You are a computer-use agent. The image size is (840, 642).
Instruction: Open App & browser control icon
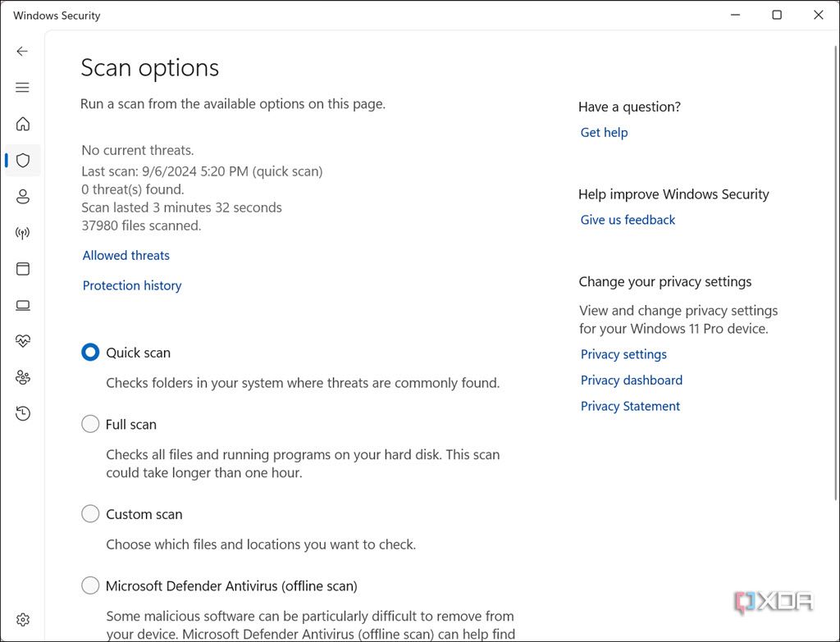pyautogui.click(x=22, y=269)
